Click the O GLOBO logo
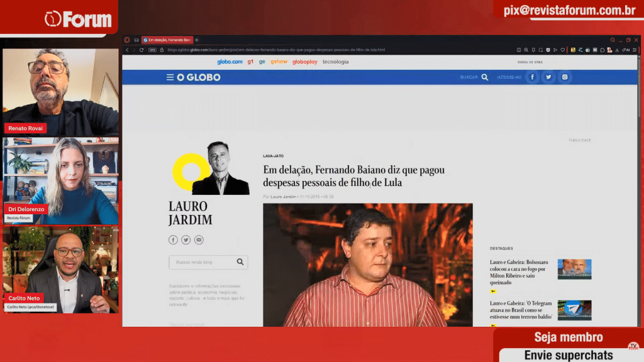Screen dimensions: 644x362 point(198,77)
